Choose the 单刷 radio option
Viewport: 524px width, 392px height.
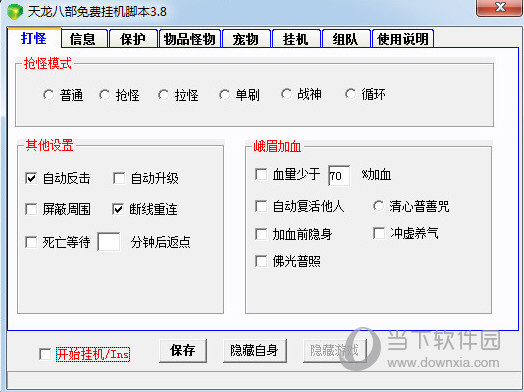tap(224, 95)
